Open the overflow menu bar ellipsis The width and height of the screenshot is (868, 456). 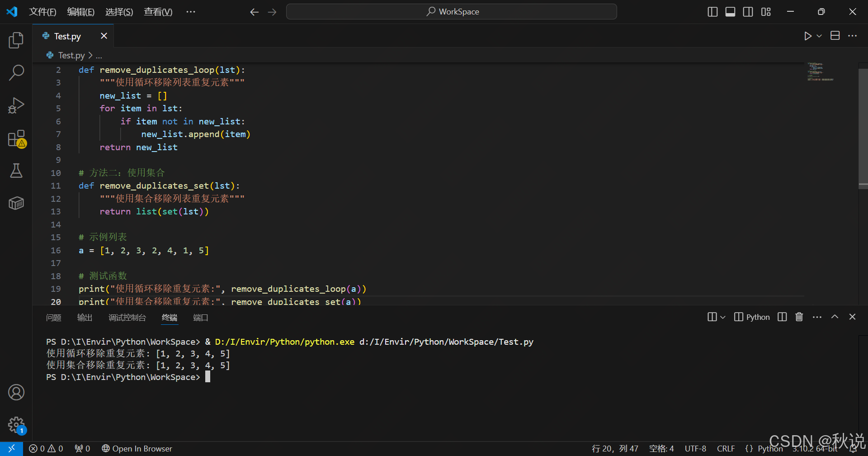pyautogui.click(x=191, y=12)
